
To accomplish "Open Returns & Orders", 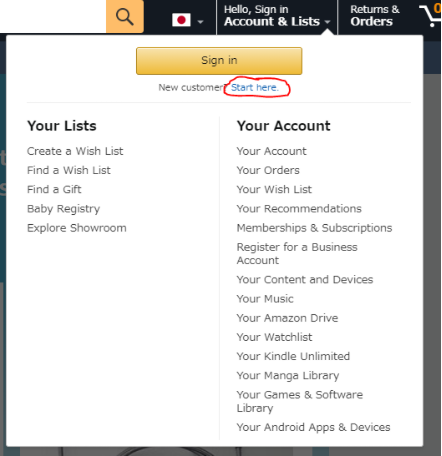I will click(375, 16).
